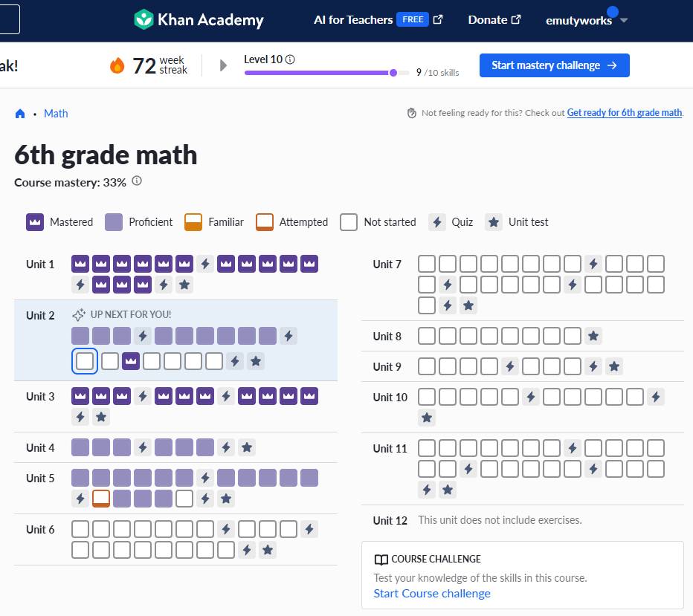Open Unit 6 unit test star

point(268,550)
